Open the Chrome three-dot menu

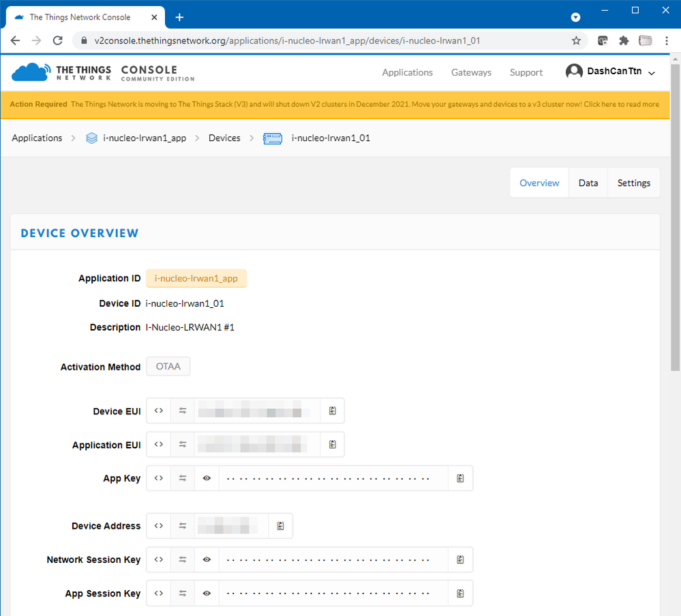coord(667,41)
